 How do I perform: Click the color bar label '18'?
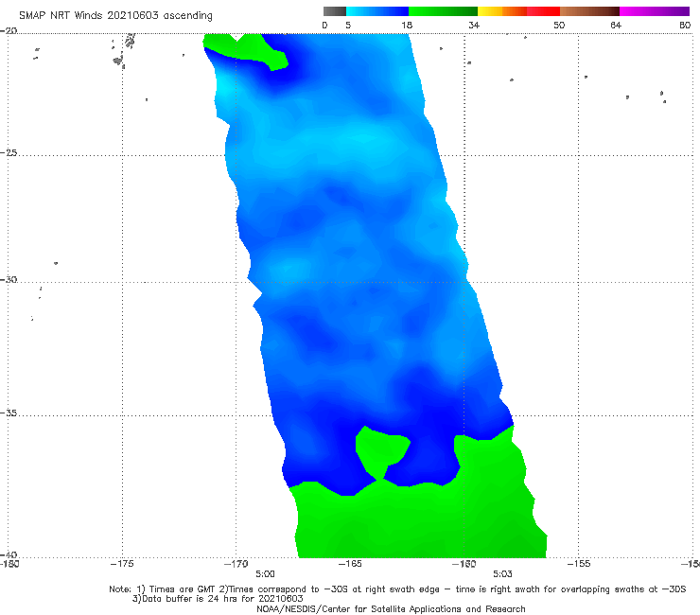[x=407, y=25]
